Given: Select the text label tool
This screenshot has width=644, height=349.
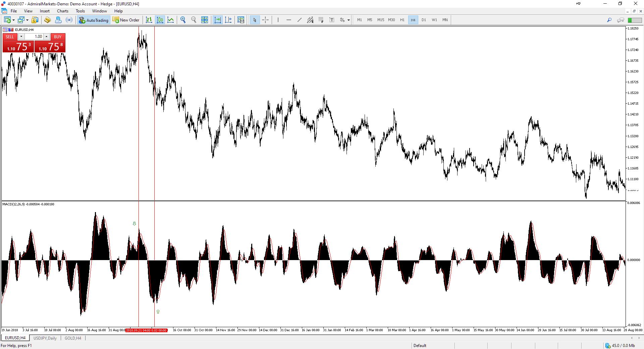Looking at the screenshot, I should point(332,20).
